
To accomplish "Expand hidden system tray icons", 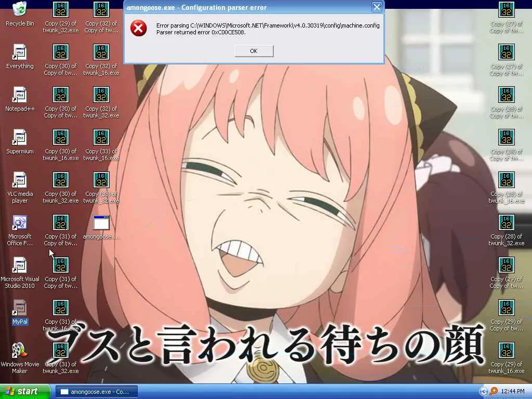I will [483, 392].
